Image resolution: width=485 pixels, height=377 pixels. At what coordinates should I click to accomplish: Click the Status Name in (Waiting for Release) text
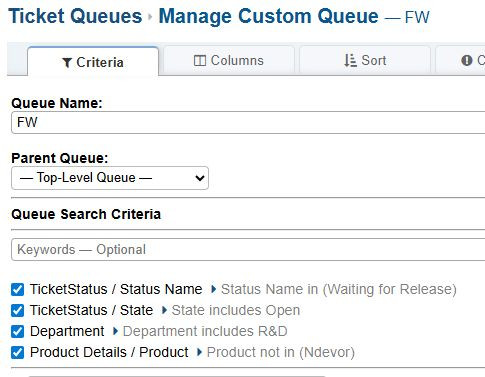339,289
